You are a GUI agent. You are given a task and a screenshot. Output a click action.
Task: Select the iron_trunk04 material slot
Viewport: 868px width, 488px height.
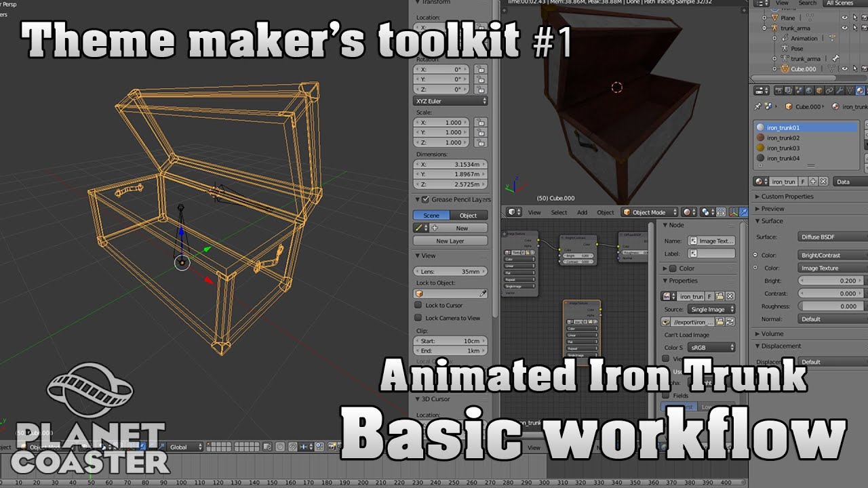tap(806, 158)
